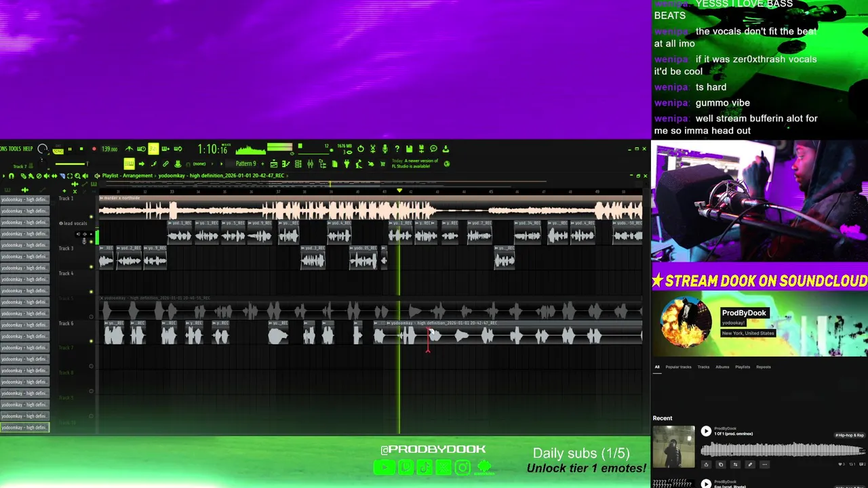868x488 pixels.
Task: Expand the Playlist - Arrangement breadcrumb menu
Action: (127, 176)
